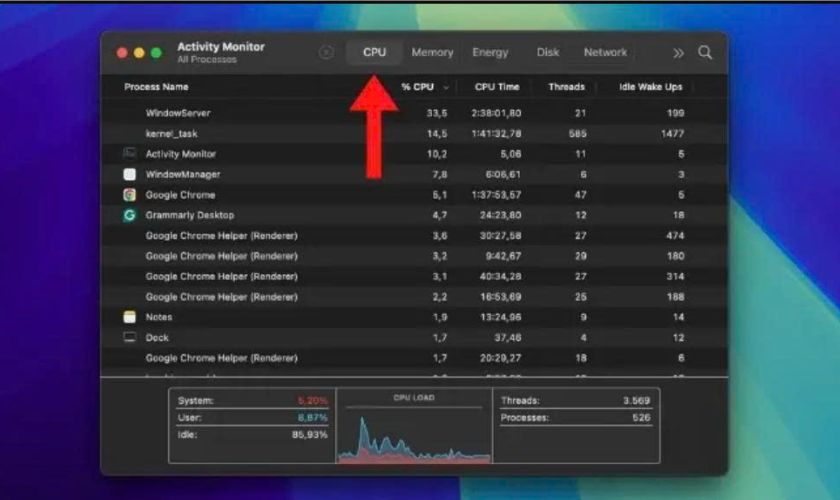The height and width of the screenshot is (500, 840).
Task: Switch to the Disk tab
Action: pyautogui.click(x=547, y=53)
